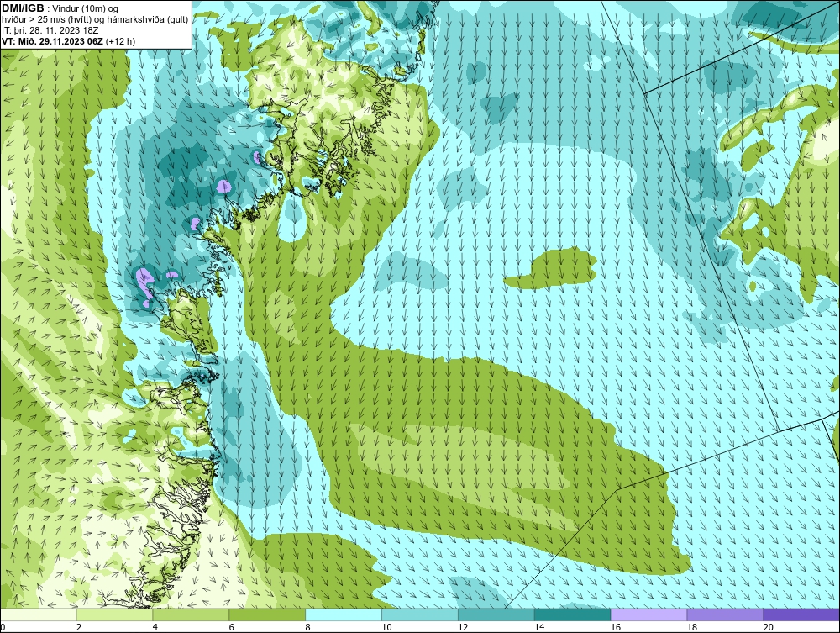This screenshot has height=633, width=840.
Task: Click the legend scale label '18'
Action: click(x=691, y=627)
